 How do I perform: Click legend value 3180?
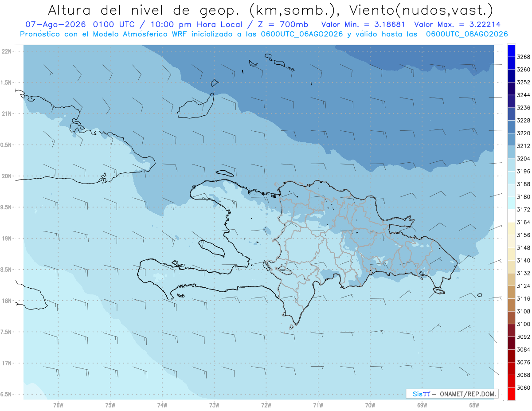(524, 197)
